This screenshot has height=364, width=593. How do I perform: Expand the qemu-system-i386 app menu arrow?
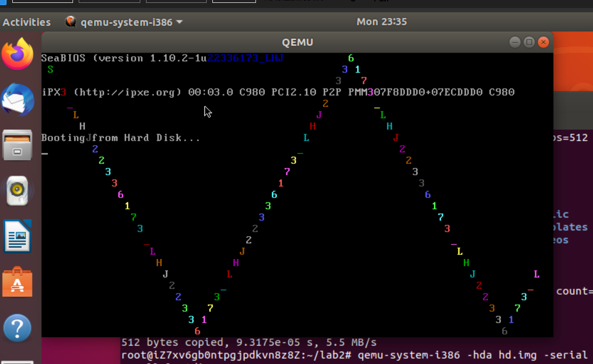(180, 22)
